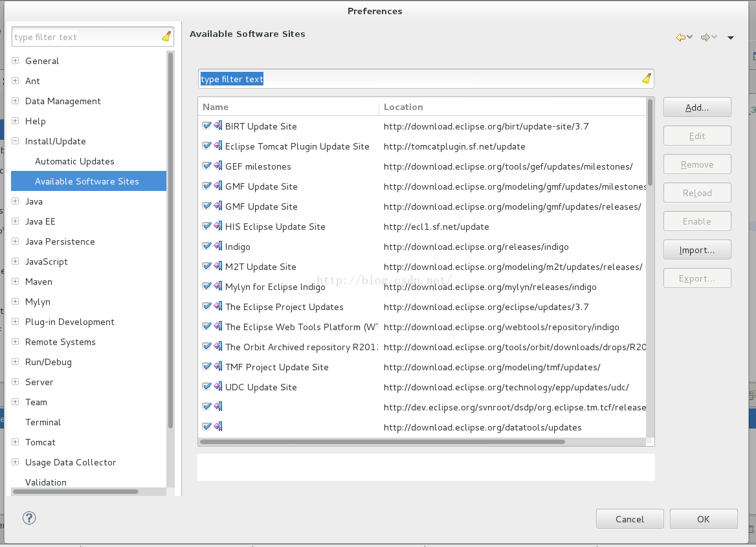Expand the Java EE node

[x=16, y=221]
